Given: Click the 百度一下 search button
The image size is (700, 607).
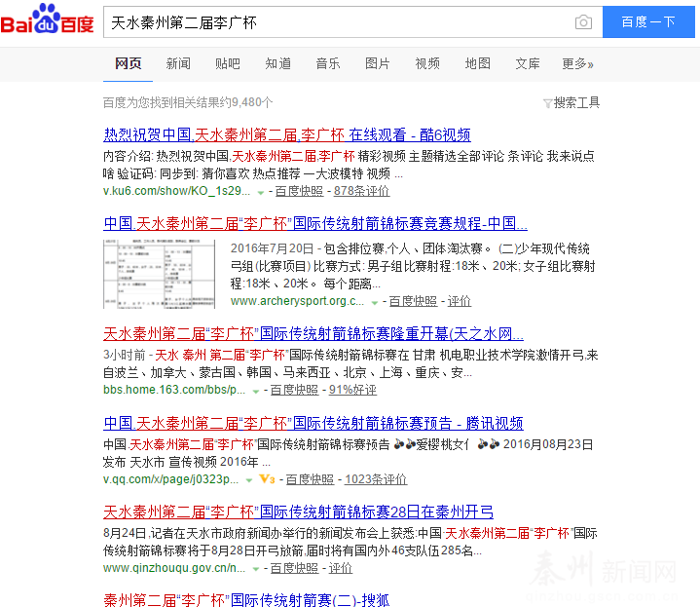Looking at the screenshot, I should coord(648,21).
